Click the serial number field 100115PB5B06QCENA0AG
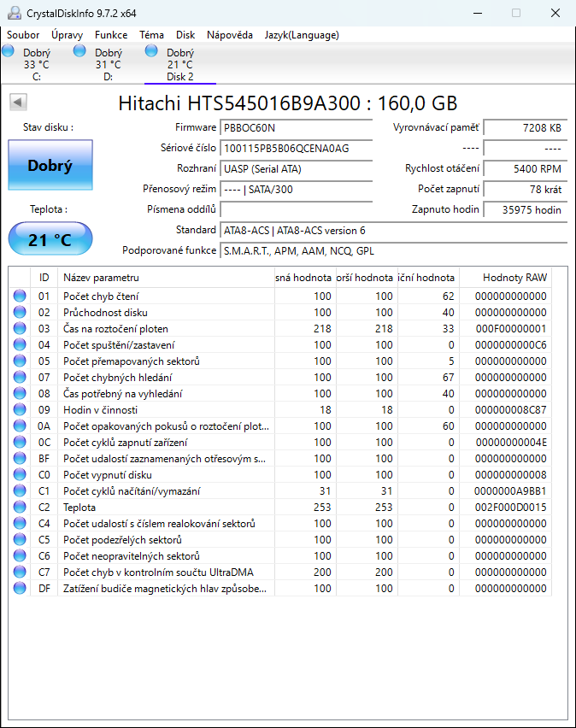 pos(296,148)
